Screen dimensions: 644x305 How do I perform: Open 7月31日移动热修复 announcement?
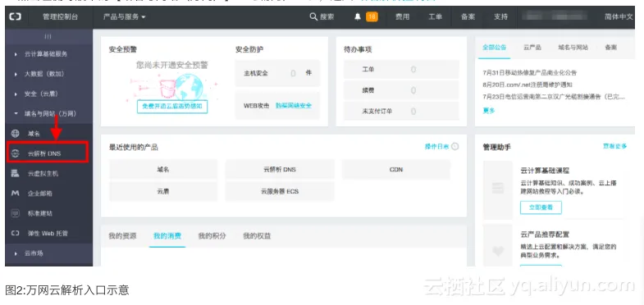click(530, 73)
